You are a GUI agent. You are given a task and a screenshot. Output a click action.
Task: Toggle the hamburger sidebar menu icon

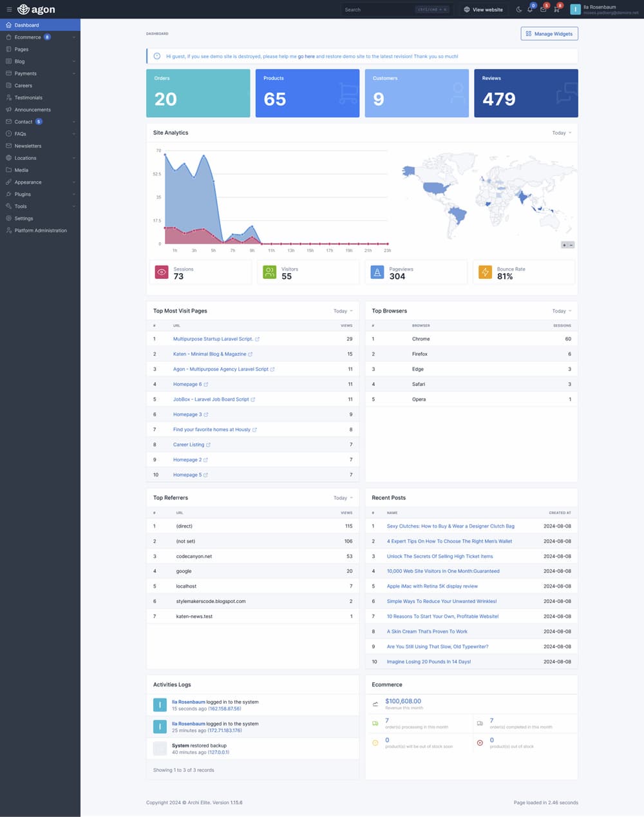pos(9,10)
